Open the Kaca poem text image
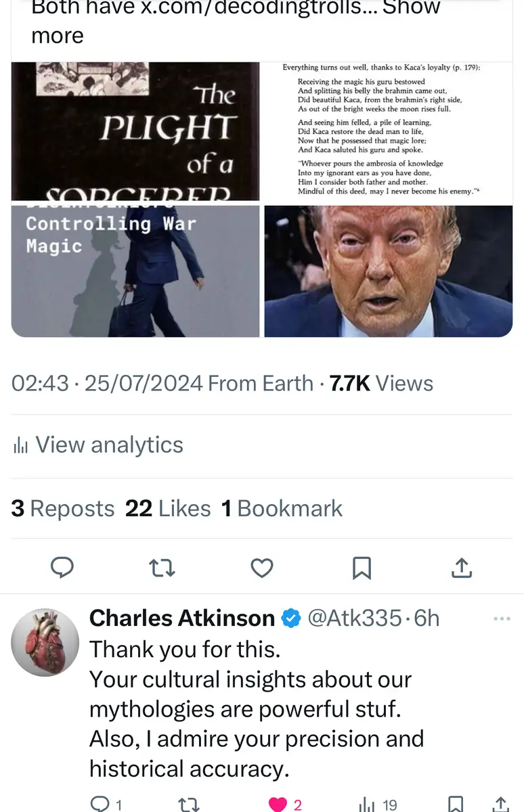Screen dimensions: 524x812 pos(388,131)
